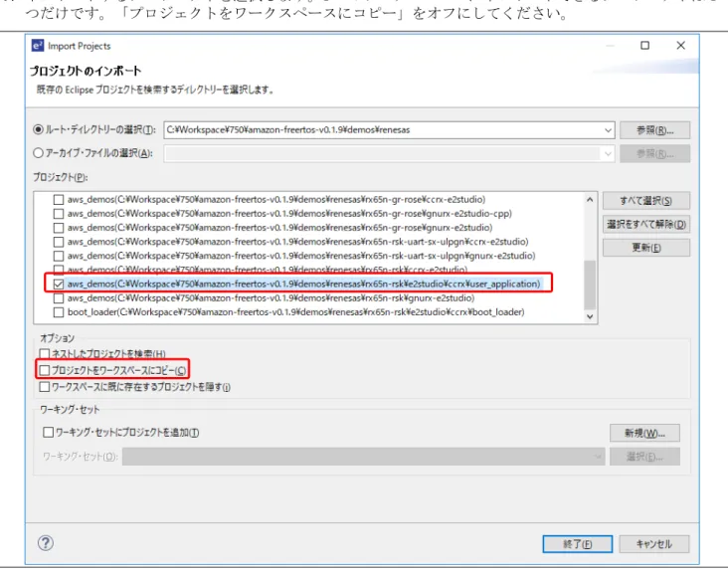Open the root directory path dropdown
The height and width of the screenshot is (573, 728).
(x=608, y=130)
